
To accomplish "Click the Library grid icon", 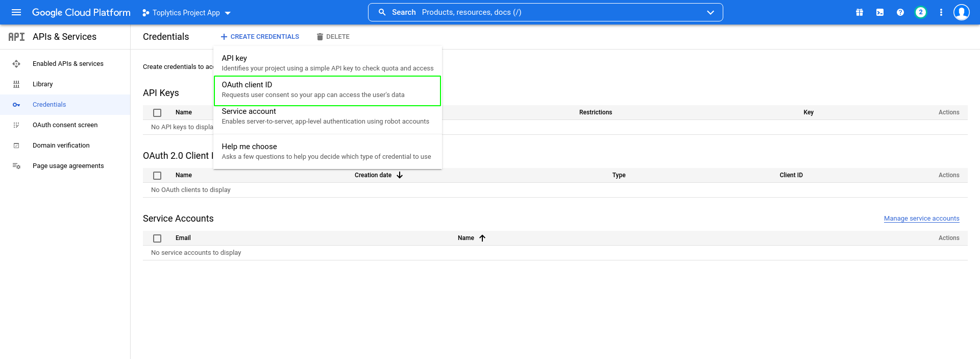I will [x=16, y=84].
